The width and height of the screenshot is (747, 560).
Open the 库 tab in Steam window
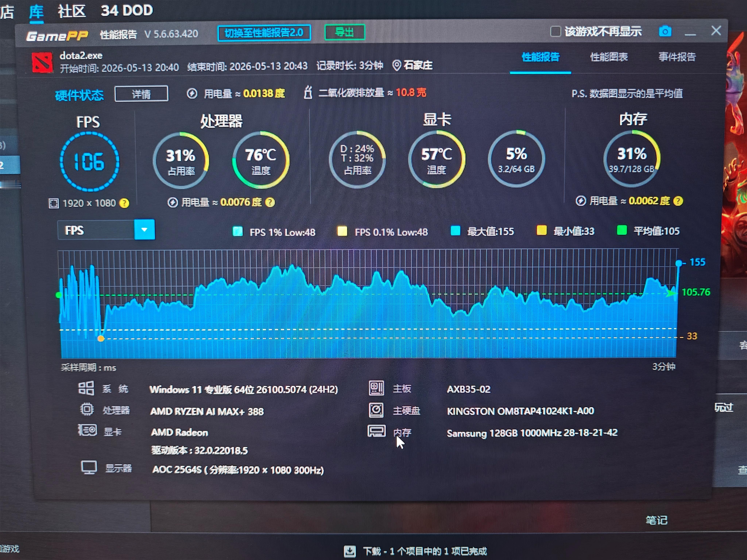(36, 12)
